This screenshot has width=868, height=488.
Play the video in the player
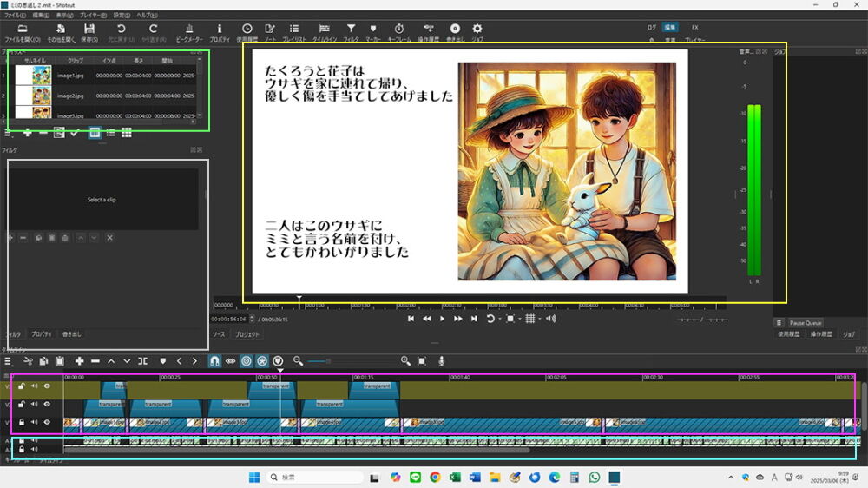pos(442,319)
